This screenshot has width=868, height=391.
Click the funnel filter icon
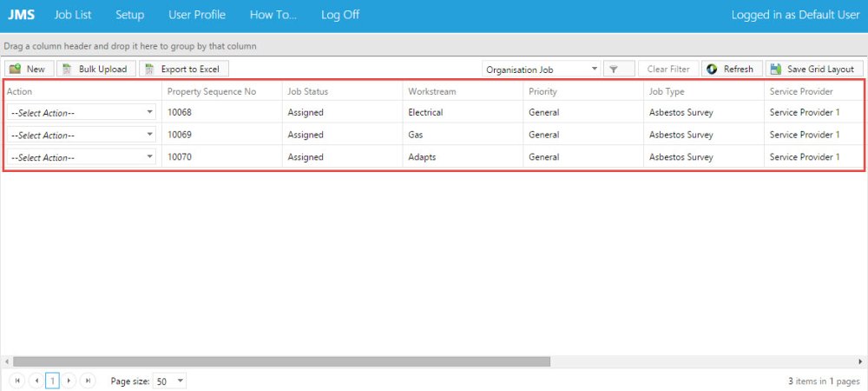614,70
